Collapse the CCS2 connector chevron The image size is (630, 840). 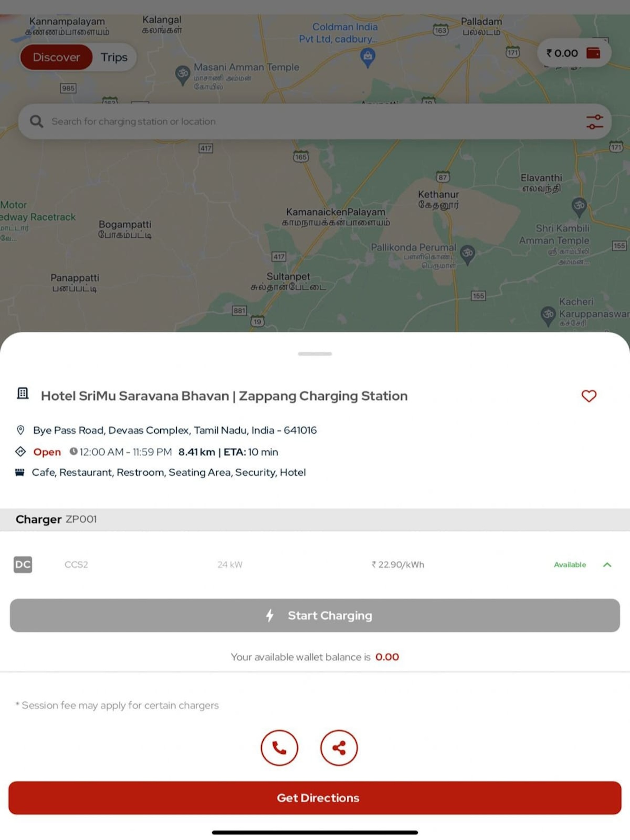click(x=607, y=565)
